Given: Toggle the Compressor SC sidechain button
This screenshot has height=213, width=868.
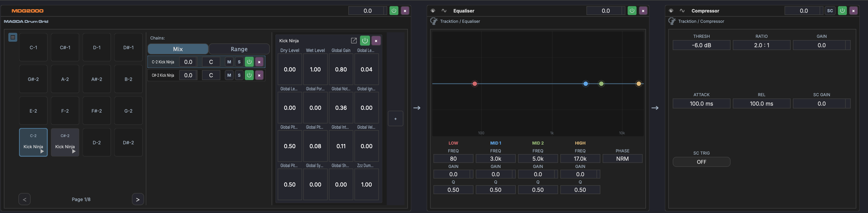Looking at the screenshot, I should pyautogui.click(x=830, y=11).
